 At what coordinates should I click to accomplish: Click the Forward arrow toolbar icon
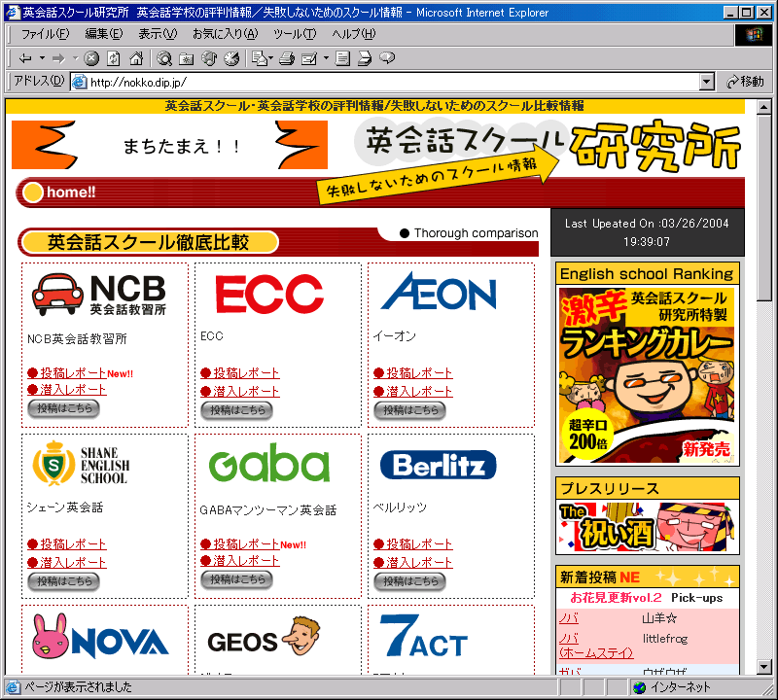click(58, 58)
